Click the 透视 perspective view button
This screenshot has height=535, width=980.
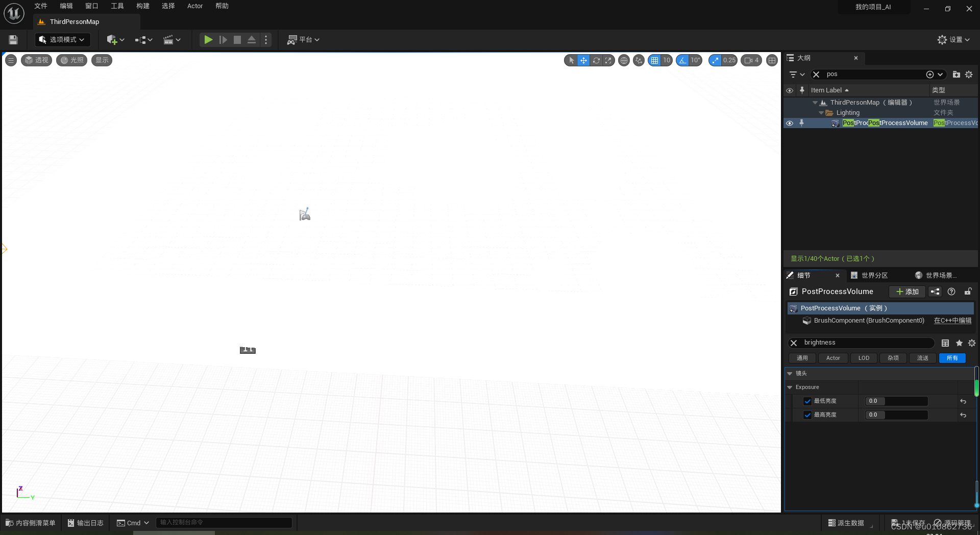(x=37, y=60)
